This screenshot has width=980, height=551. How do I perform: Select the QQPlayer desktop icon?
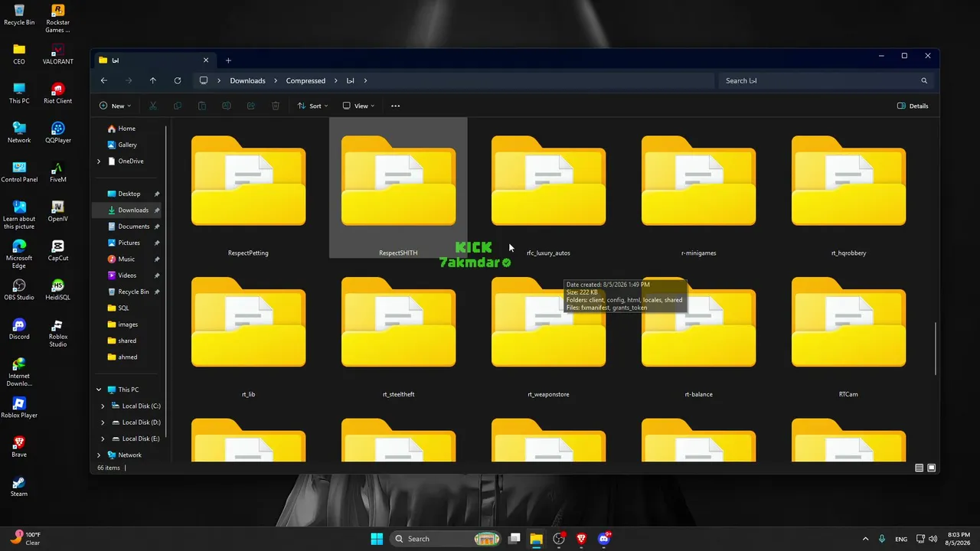(x=57, y=132)
